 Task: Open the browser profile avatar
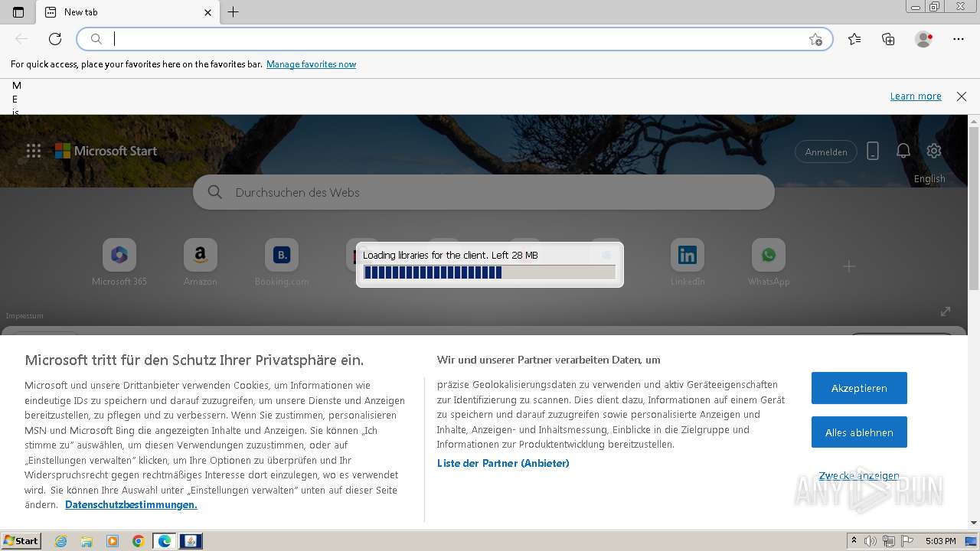924,39
